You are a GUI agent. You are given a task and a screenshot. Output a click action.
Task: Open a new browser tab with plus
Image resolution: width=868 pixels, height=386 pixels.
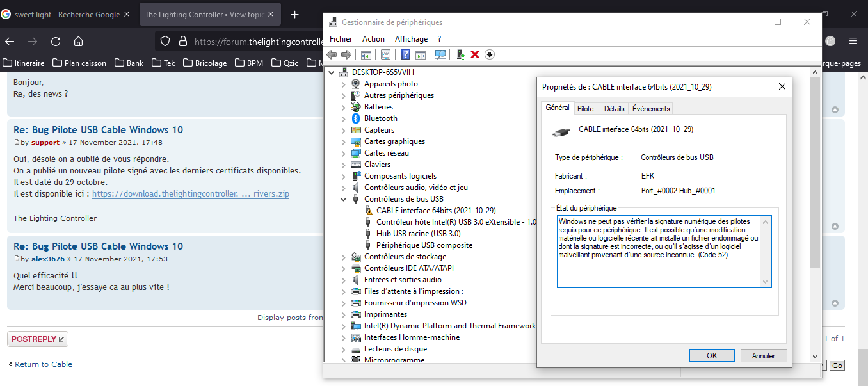pos(294,14)
